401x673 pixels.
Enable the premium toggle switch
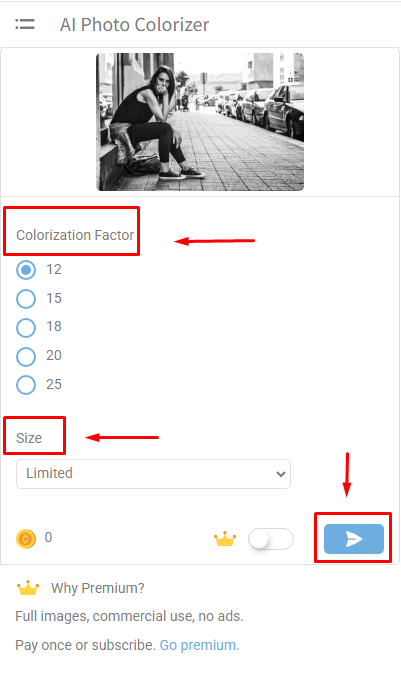pyautogui.click(x=271, y=539)
